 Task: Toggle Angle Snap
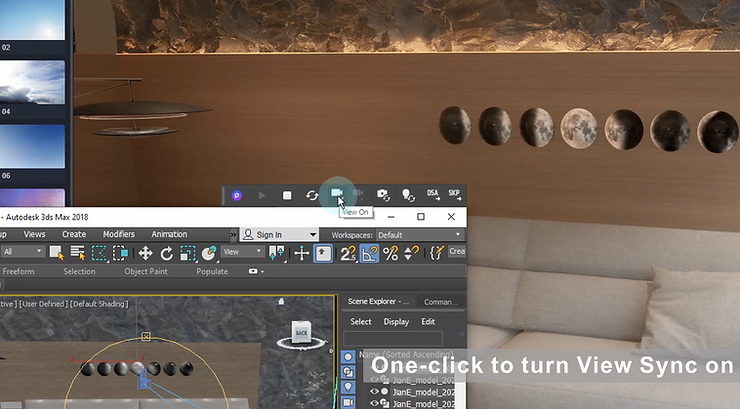[369, 253]
